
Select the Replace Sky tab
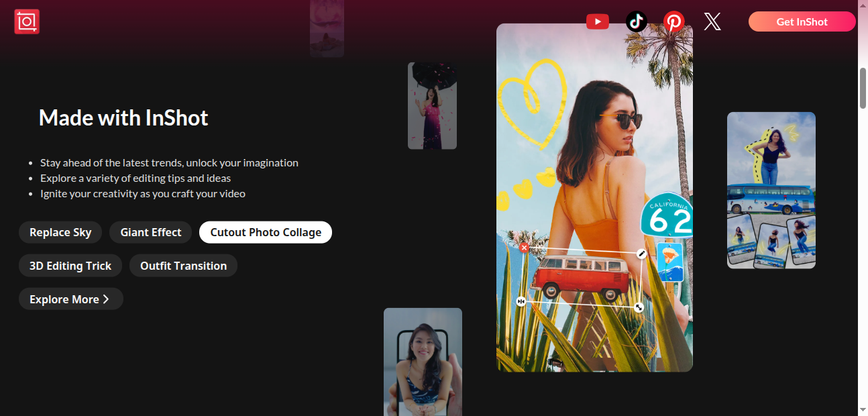coord(60,232)
